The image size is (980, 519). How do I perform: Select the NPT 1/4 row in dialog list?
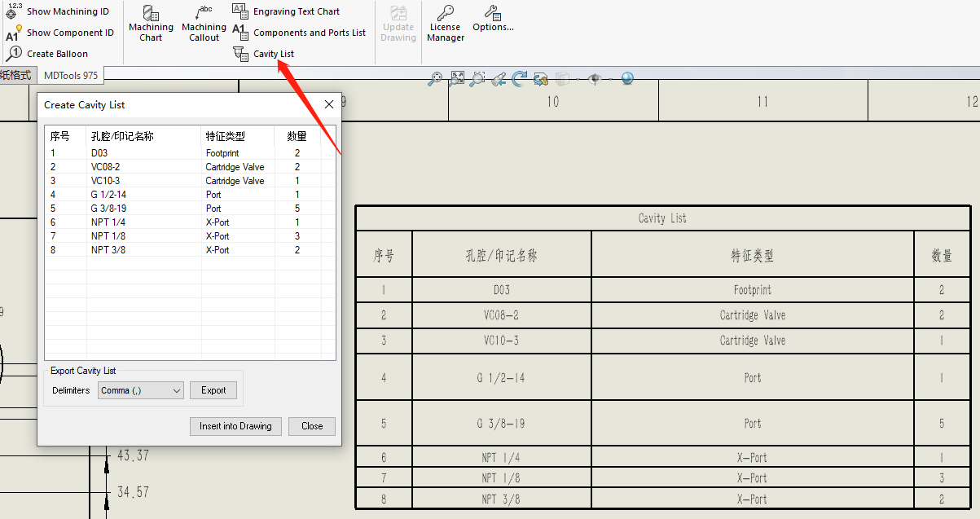point(189,222)
